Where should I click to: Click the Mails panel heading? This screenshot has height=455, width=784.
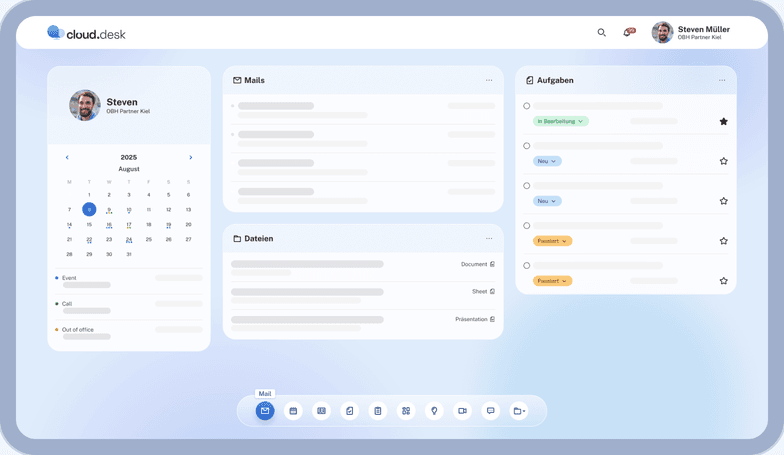pyautogui.click(x=254, y=80)
